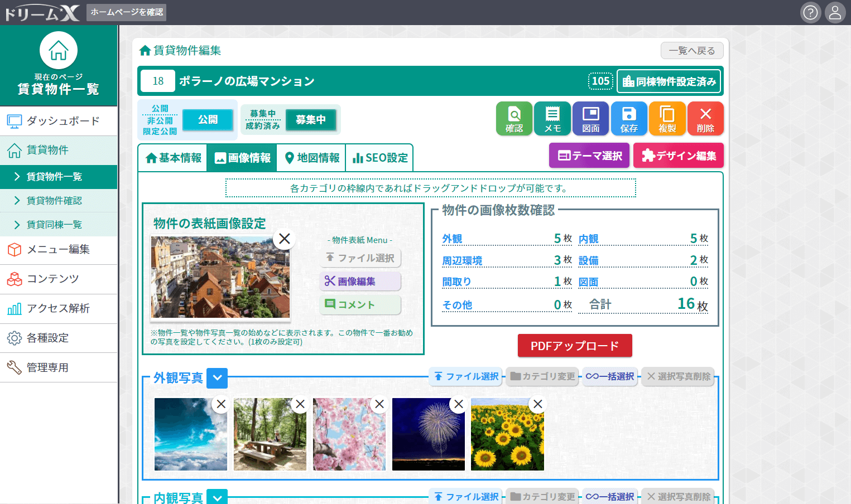This screenshot has height=504, width=851.
Task: Click the green 確認 preview icon
Action: [514, 118]
